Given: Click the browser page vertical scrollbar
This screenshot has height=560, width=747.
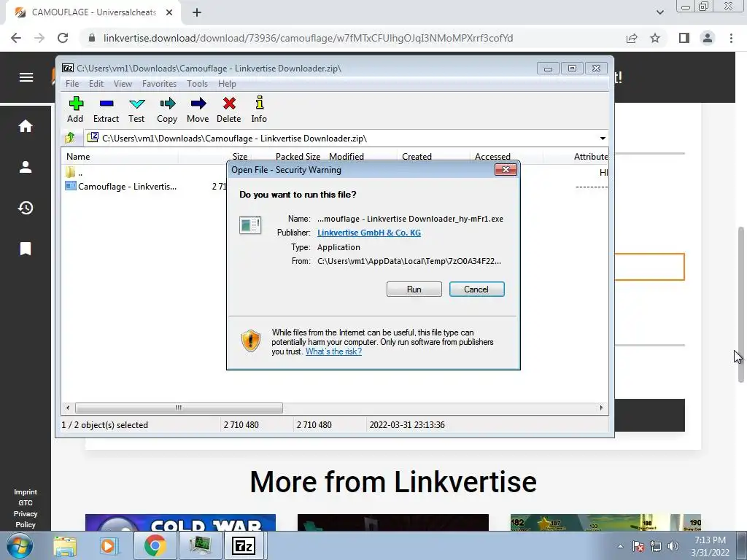Looking at the screenshot, I should (x=741, y=305).
